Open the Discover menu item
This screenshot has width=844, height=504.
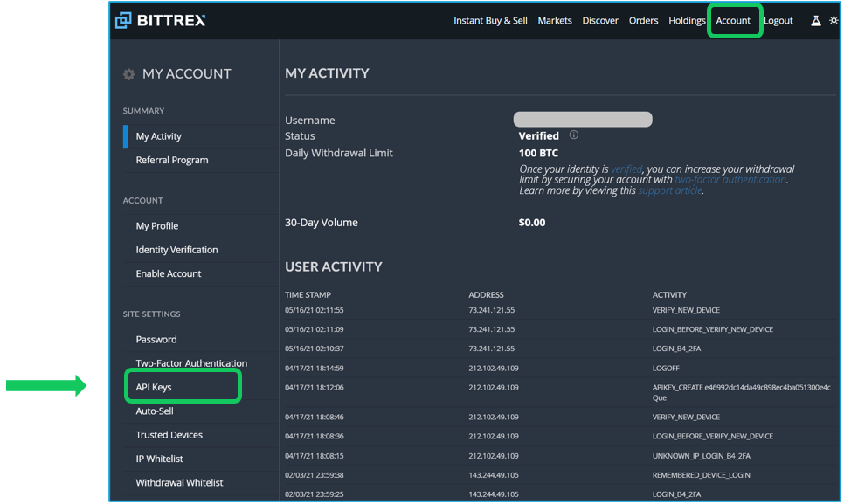[600, 20]
